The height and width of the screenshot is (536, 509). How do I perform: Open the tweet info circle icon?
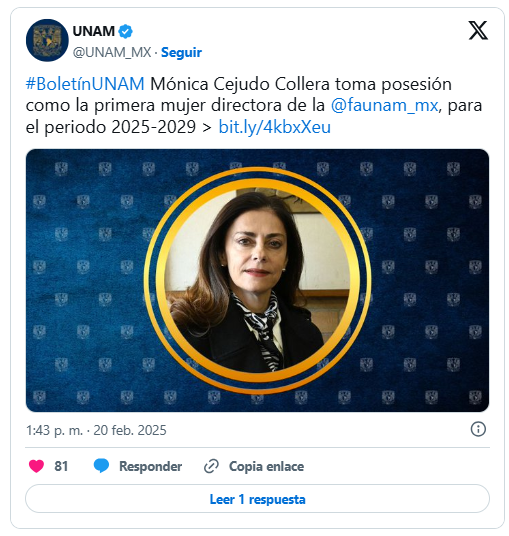[478, 429]
